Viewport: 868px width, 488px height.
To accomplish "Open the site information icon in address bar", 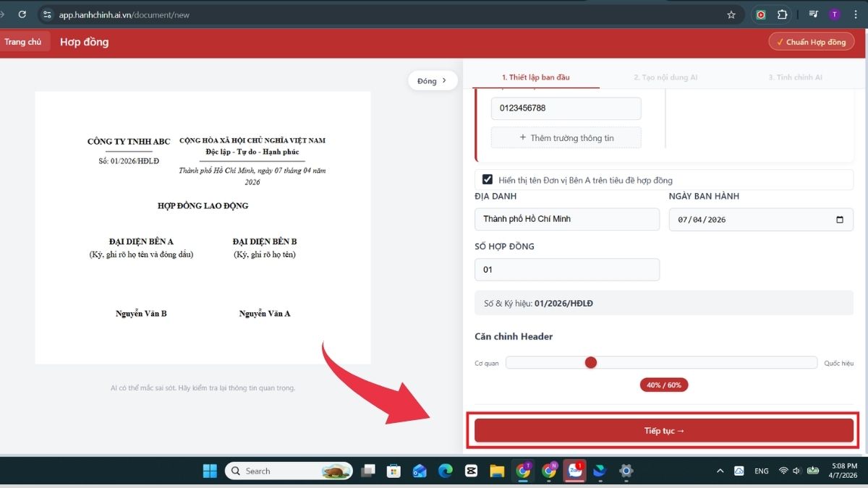I will click(46, 14).
